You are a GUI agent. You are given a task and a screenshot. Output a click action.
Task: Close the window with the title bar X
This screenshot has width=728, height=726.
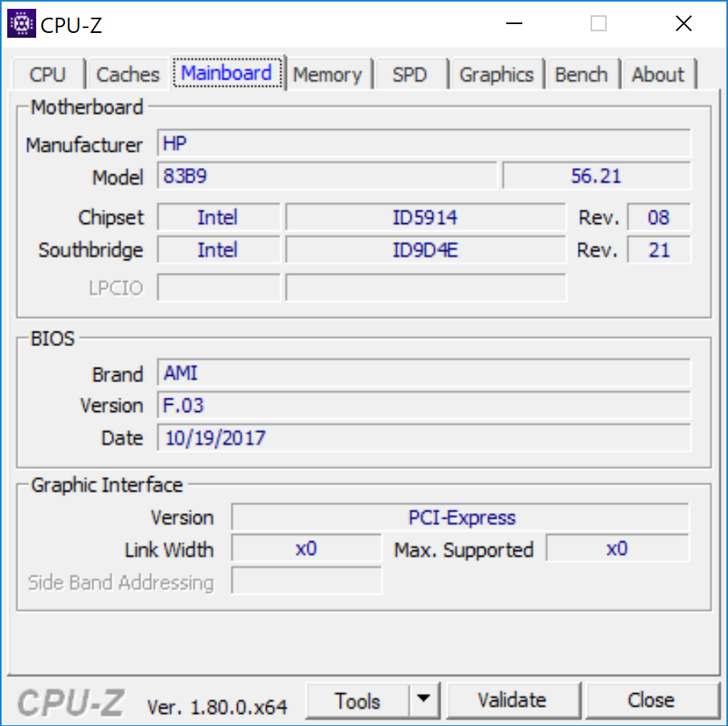click(x=683, y=24)
